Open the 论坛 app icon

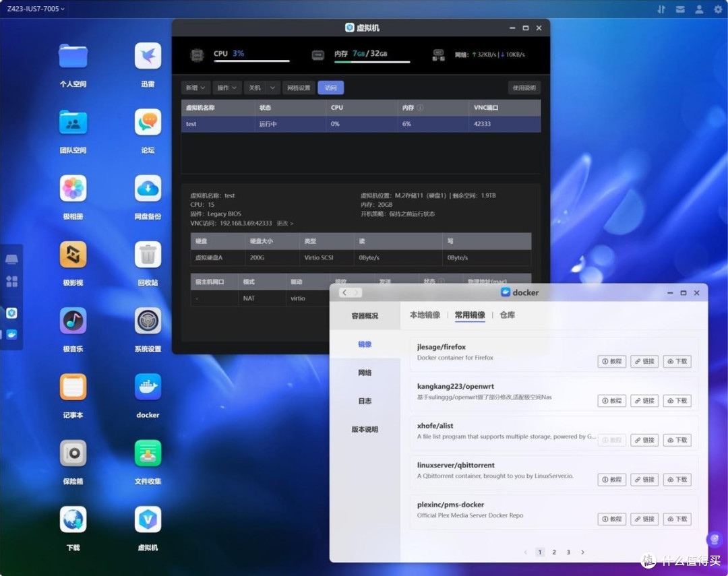148,122
